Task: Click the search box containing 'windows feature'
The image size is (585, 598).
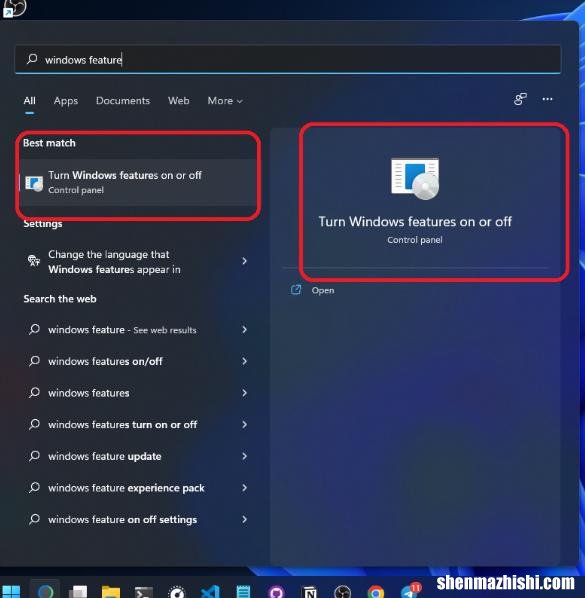Action: 288,59
